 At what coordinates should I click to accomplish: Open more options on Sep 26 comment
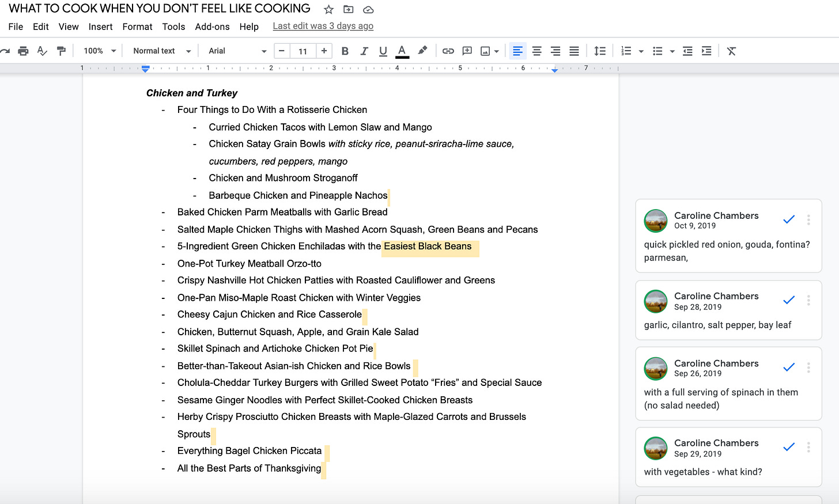tap(808, 367)
